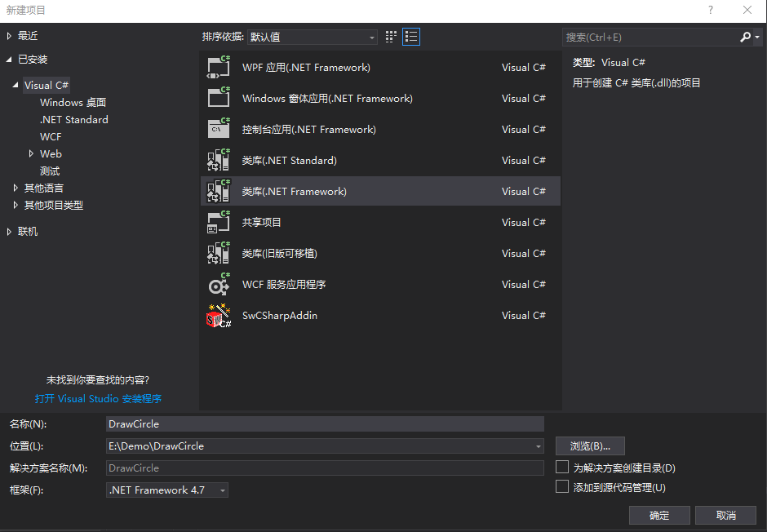This screenshot has height=532, width=767.
Task: Click the SwCSharpAddin SolidWorks icon
Action: pos(218,316)
